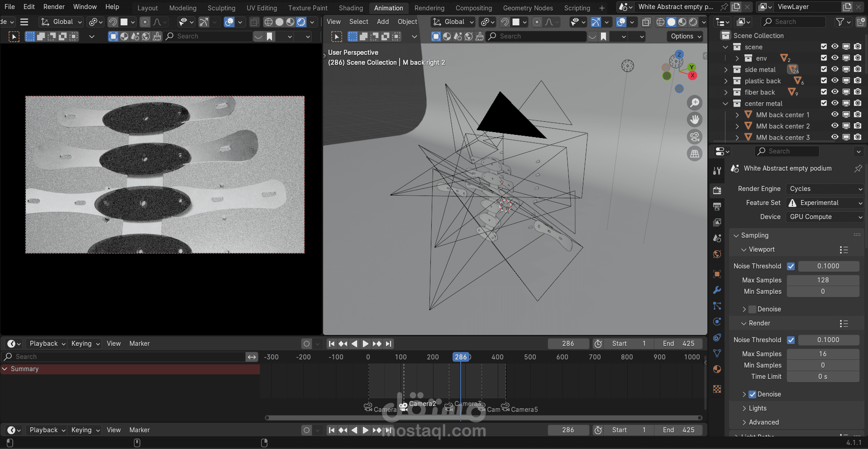868x449 pixels.
Task: Expand the env collection in the outliner
Action: coord(737,58)
